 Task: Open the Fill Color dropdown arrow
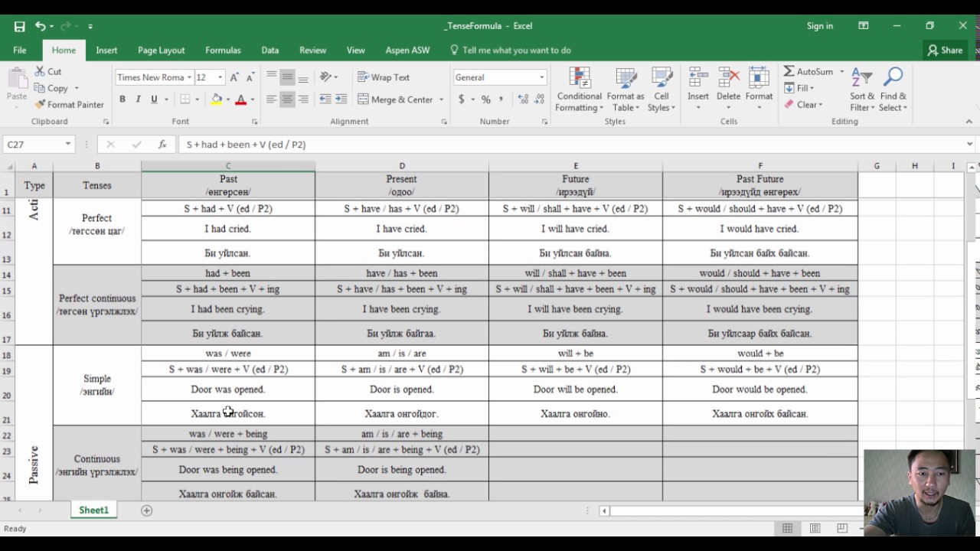(227, 99)
